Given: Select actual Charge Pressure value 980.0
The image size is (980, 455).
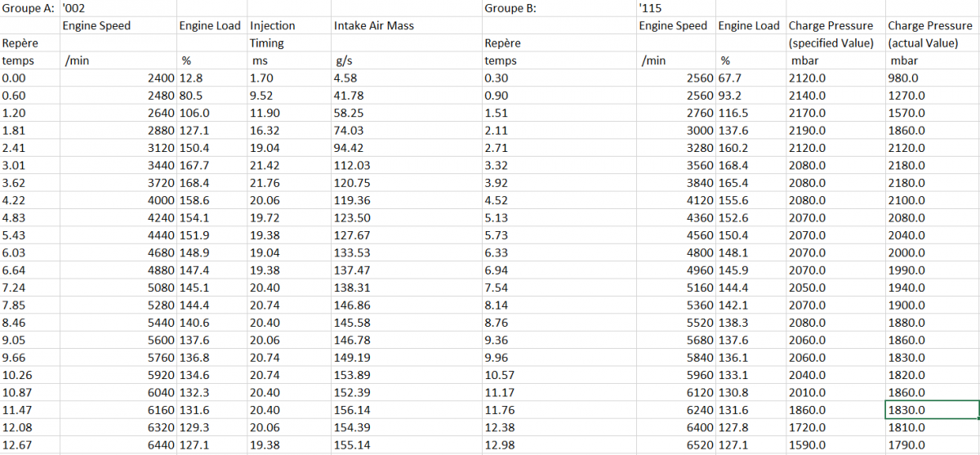Looking at the screenshot, I should 933,78.
